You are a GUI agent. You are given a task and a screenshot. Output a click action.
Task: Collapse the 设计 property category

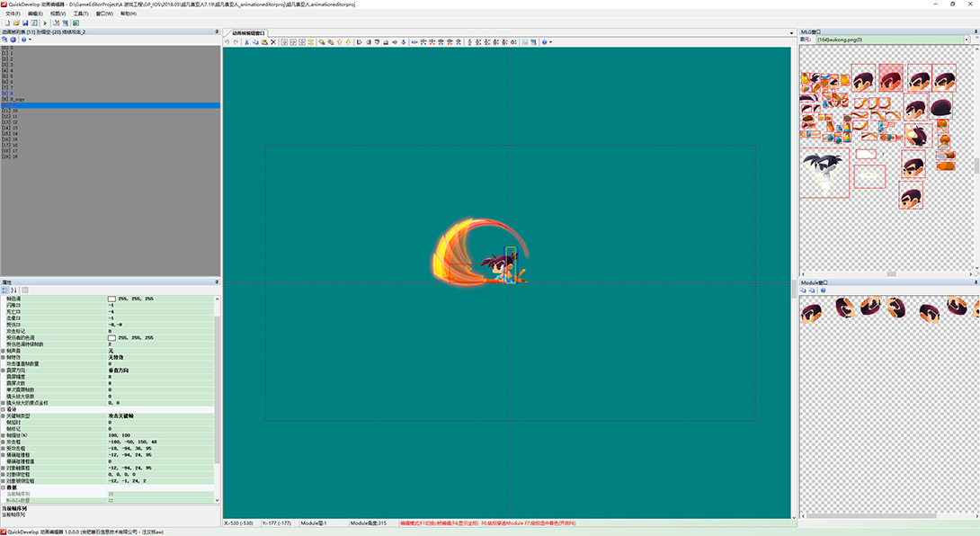click(3, 409)
